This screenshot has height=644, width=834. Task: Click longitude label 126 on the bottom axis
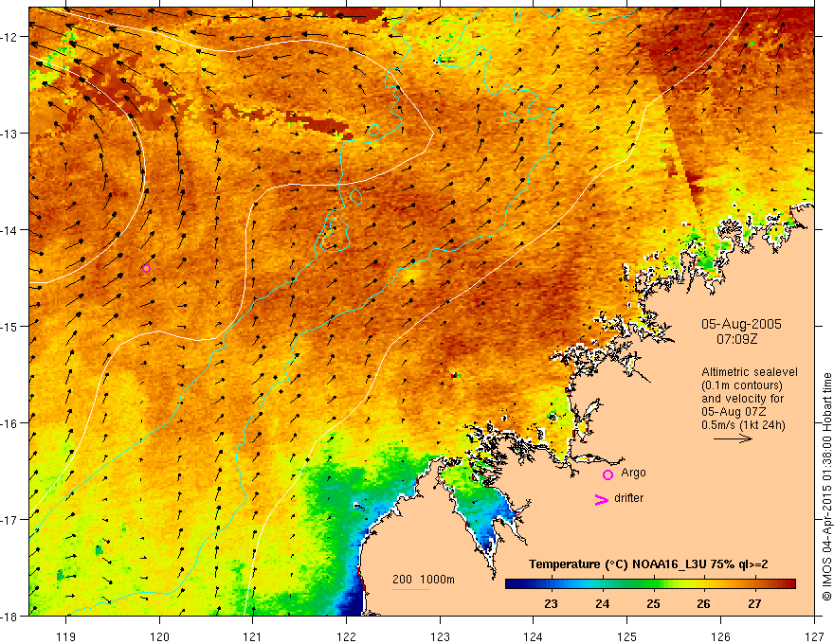click(720, 636)
